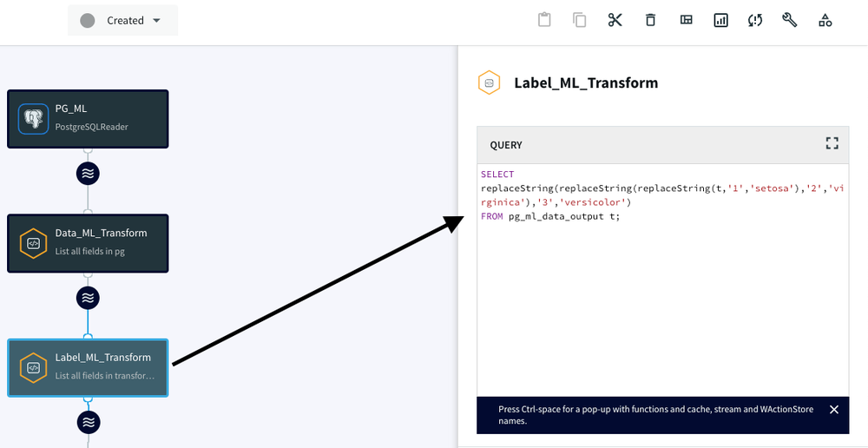This screenshot has width=868, height=448.
Task: Click the layout grid icon
Action: pos(686,21)
